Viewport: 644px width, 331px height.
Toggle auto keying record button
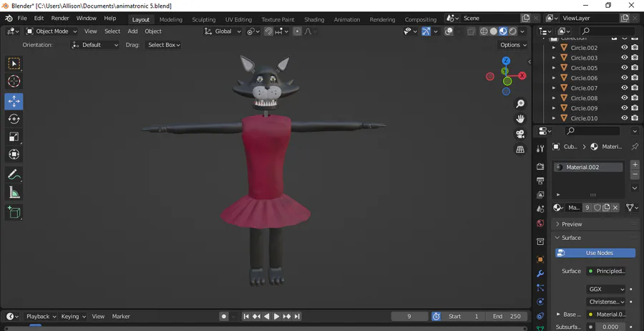click(224, 316)
